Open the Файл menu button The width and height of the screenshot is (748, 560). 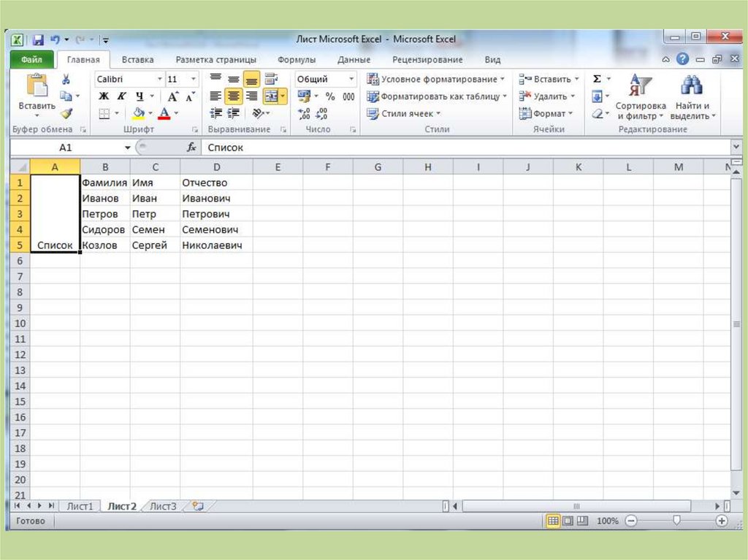pos(31,60)
